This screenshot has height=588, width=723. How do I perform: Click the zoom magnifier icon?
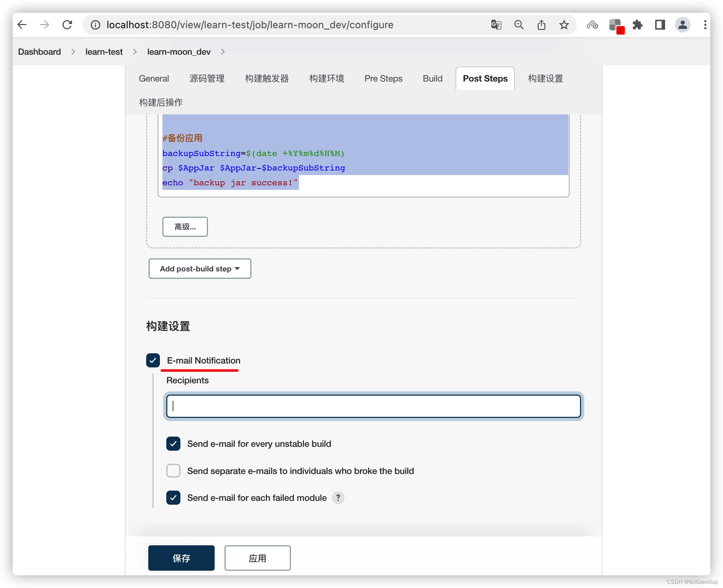click(519, 25)
